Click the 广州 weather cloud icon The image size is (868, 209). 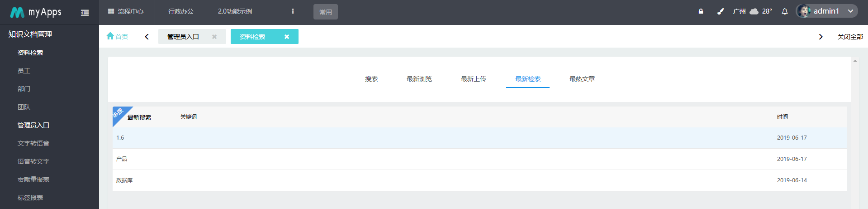[x=754, y=11]
